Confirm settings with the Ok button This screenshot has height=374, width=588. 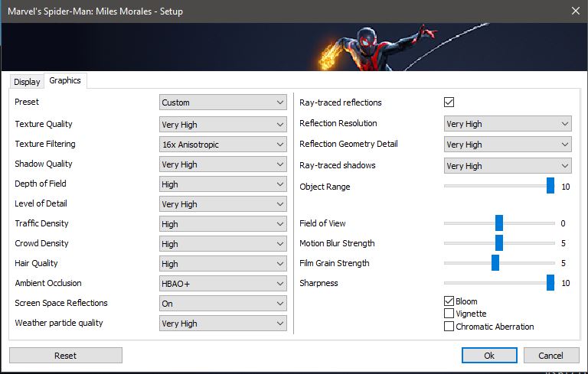tap(489, 356)
